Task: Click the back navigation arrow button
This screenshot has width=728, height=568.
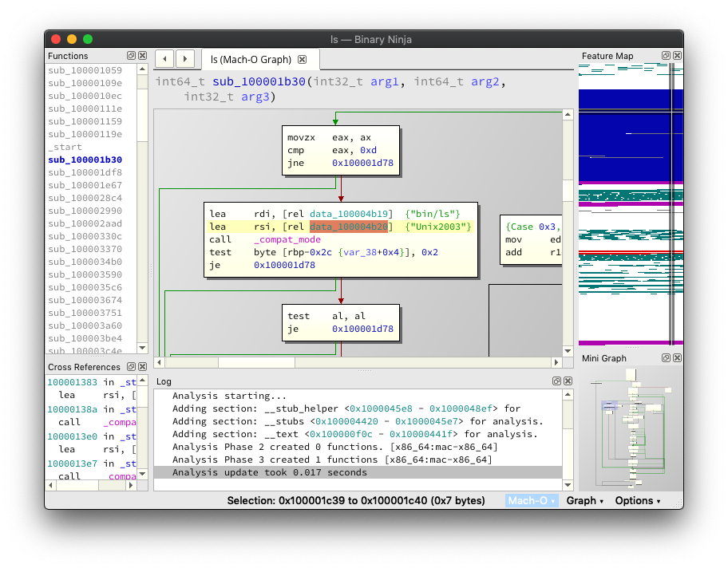Action: pos(164,58)
